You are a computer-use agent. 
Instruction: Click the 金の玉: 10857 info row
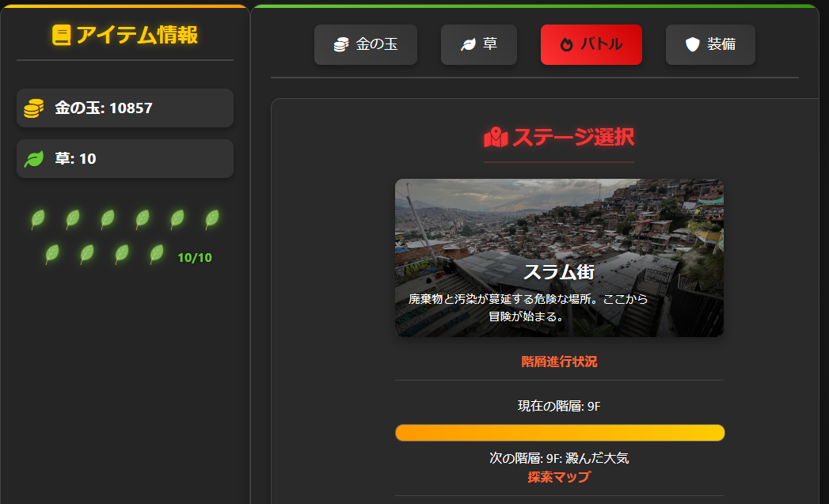(125, 108)
